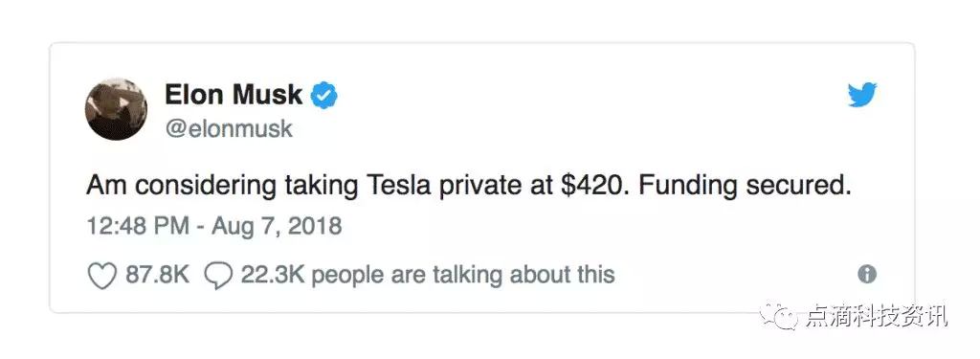Like the tweet with heart icon

coord(101,276)
